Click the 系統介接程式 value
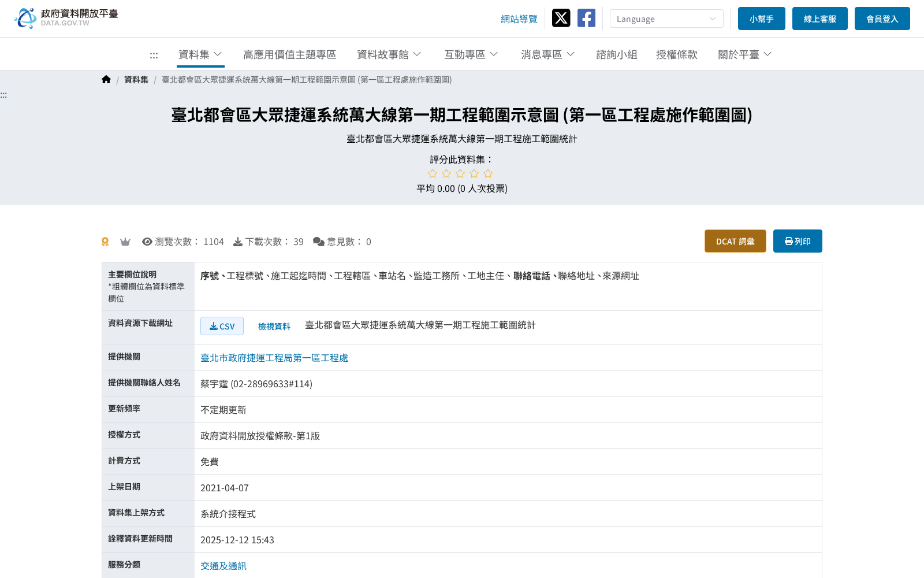This screenshot has height=578, width=924. (228, 514)
